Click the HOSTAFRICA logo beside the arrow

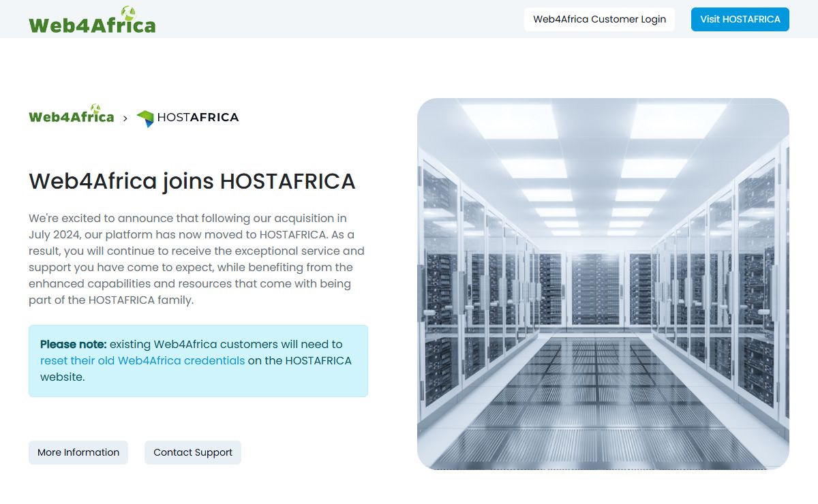click(187, 118)
